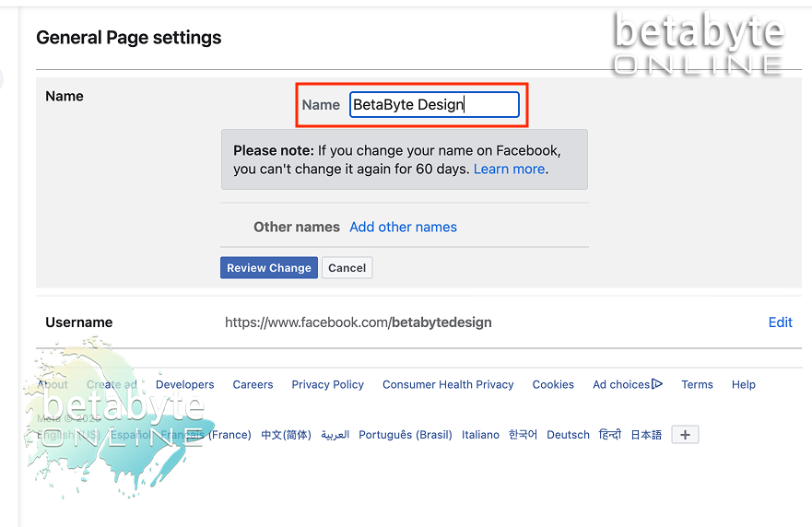Viewport: 812px width, 527px height.
Task: Click Add other names
Action: click(403, 227)
